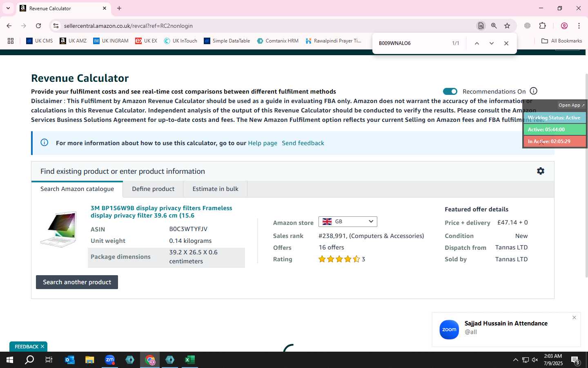Click the Recommendations info icon
588x368 pixels.
pyautogui.click(x=534, y=91)
